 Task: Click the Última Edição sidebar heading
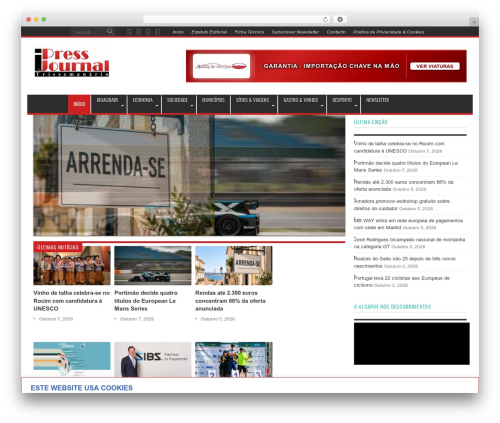tap(370, 122)
